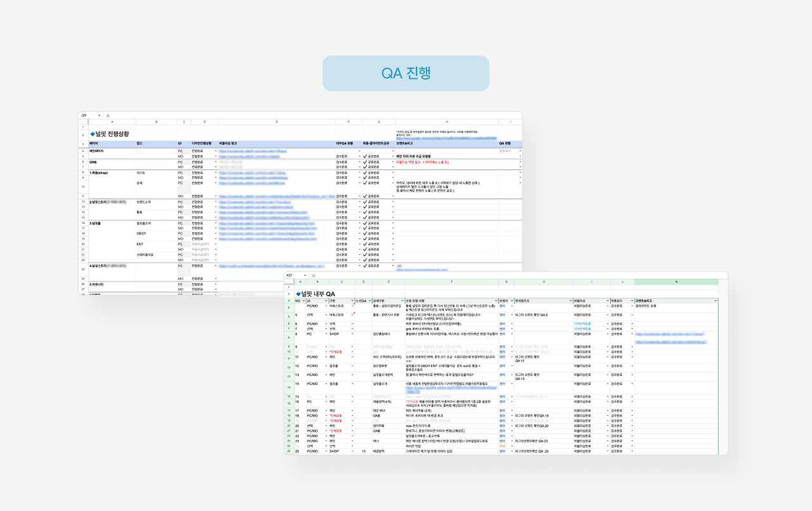Click the fx formula icon in the 내부 QA sheet

[x=314, y=276]
